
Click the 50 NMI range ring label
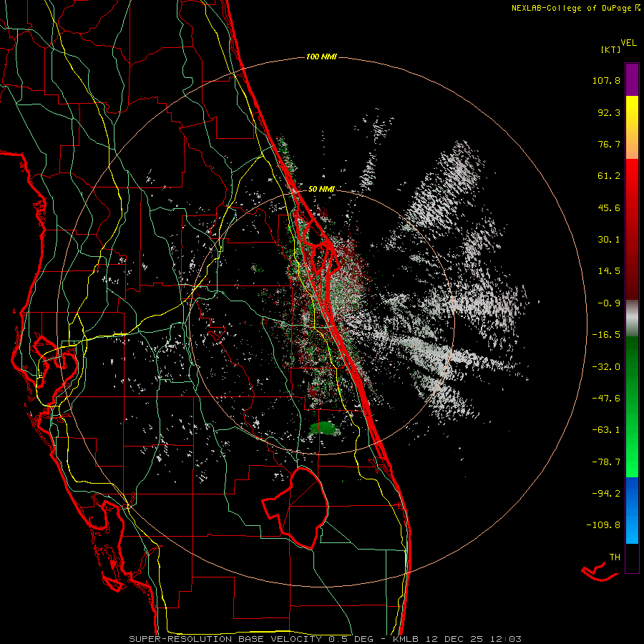tap(321, 189)
